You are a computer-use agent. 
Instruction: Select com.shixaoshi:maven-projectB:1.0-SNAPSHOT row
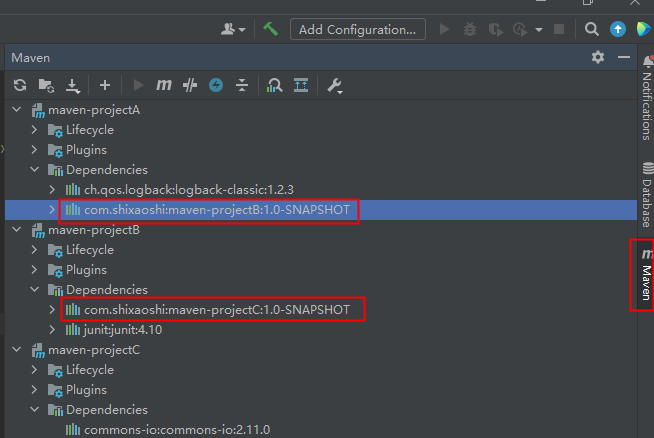tap(321, 210)
